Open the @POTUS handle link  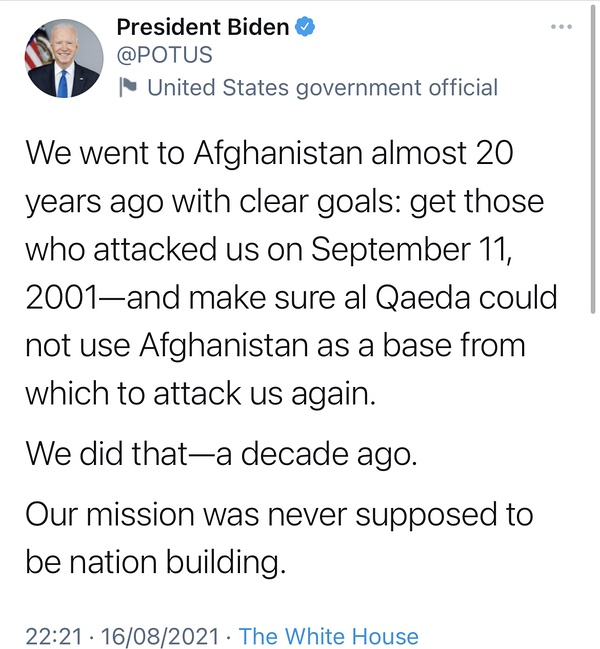click(165, 56)
